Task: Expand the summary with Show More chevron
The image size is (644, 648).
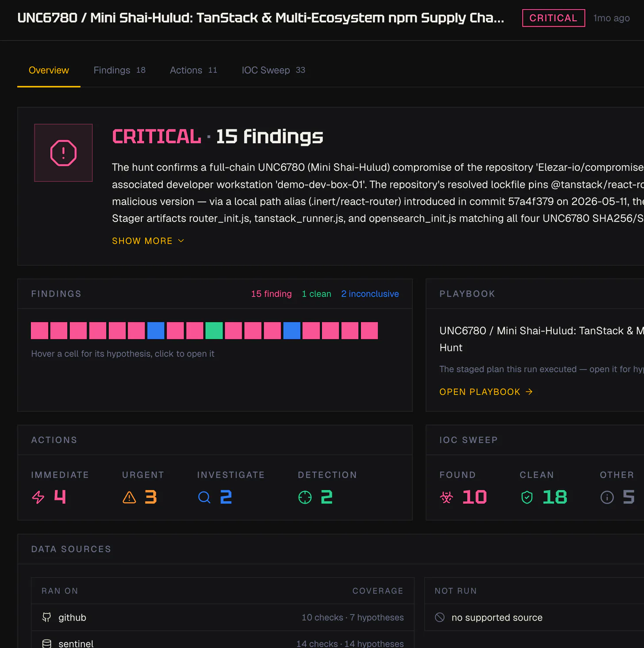Action: click(x=181, y=240)
